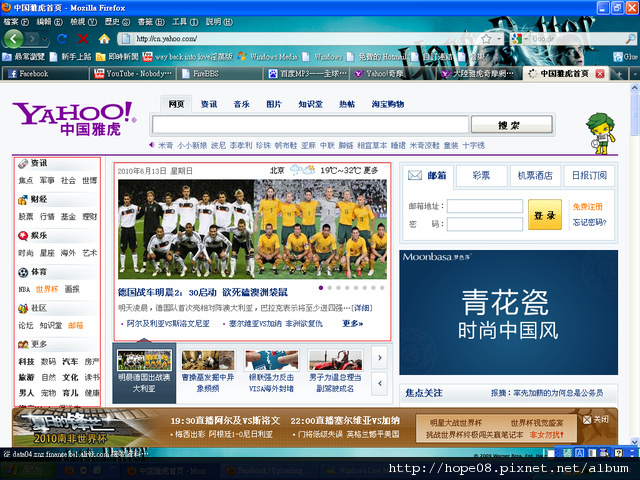
Task: Open the Moonbasa 青花瓷 advertisement
Action: pyautogui.click(x=508, y=313)
